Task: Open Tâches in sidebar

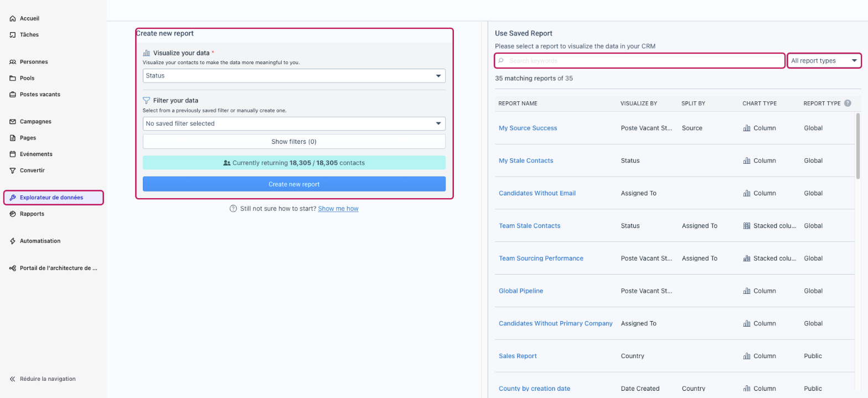Action: (29, 34)
